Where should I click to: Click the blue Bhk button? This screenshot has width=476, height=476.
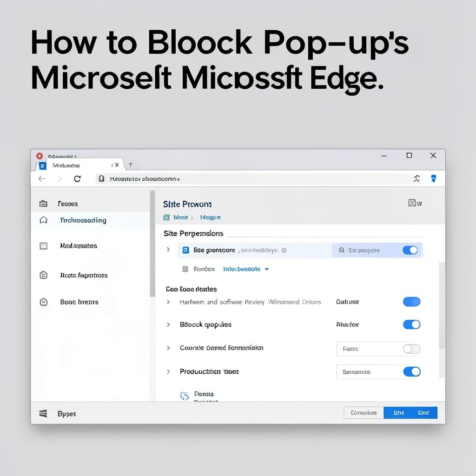[x=398, y=413]
